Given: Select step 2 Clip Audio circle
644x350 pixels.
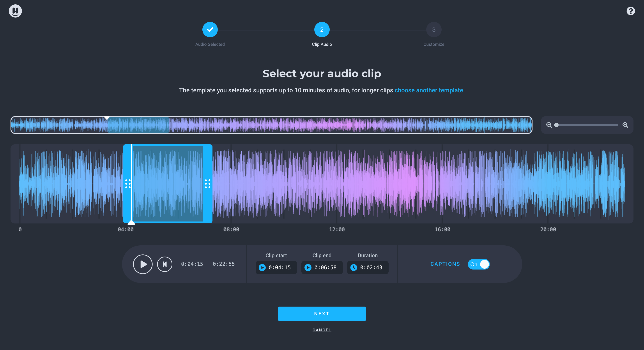Looking at the screenshot, I should pyautogui.click(x=322, y=30).
